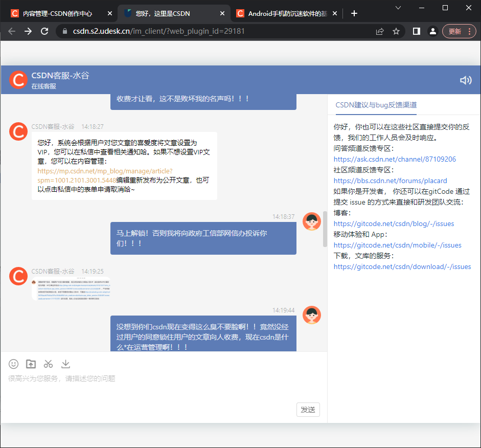Share this page icon
The image size is (481, 448).
(380, 31)
